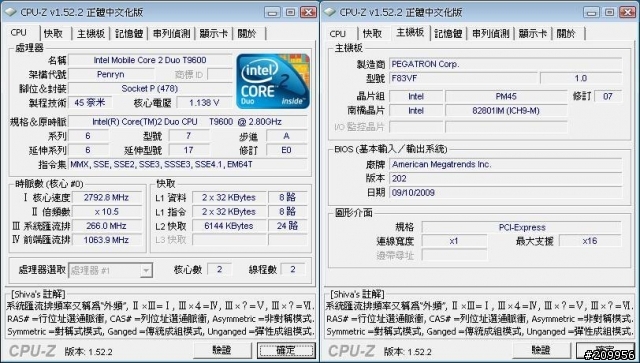Click the 6144 KBytes L2 cache value
This screenshot has height=363, width=640.
229,226
